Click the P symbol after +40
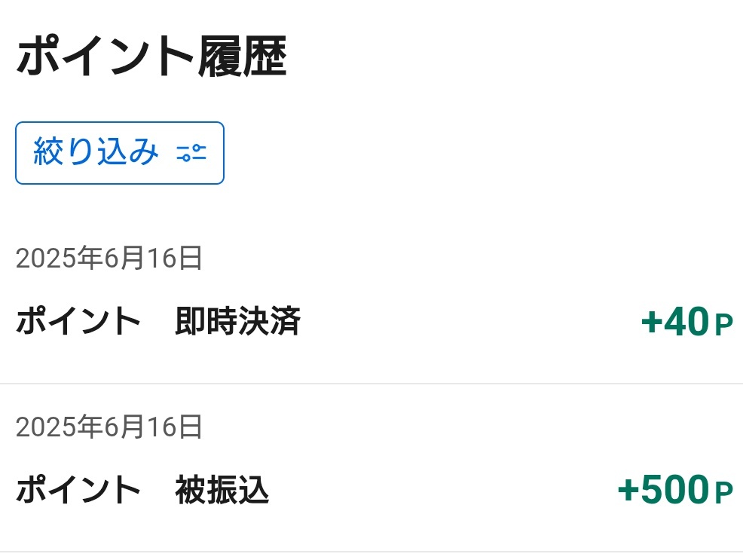The height and width of the screenshot is (560, 743). pos(723,326)
